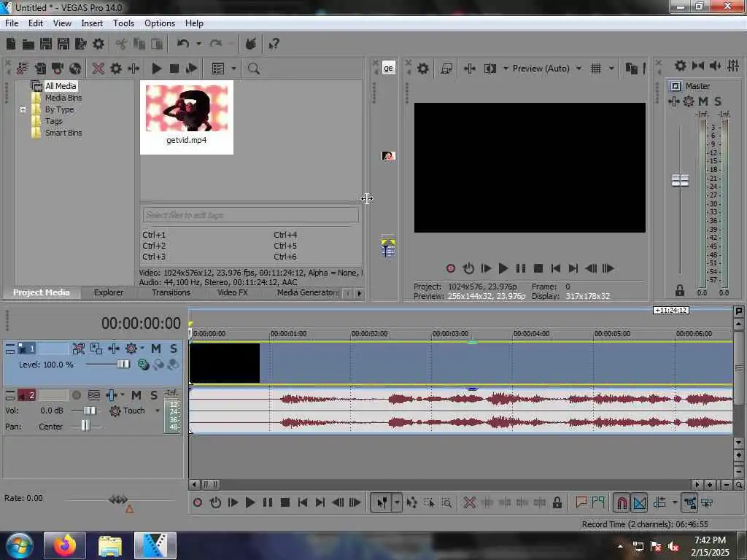Mute audio track 2
Viewport: 747px width, 560px height.
[x=136, y=394]
